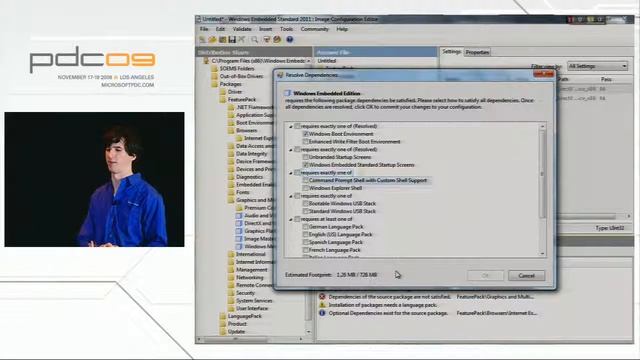Click the folder icon beside Out-of-Box Drivers
The image size is (640, 360).
[x=214, y=76]
